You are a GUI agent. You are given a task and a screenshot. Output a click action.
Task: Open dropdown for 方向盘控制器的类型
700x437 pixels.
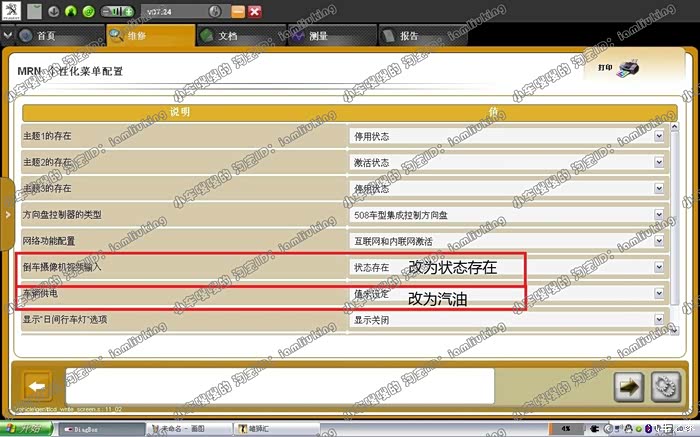pos(658,214)
